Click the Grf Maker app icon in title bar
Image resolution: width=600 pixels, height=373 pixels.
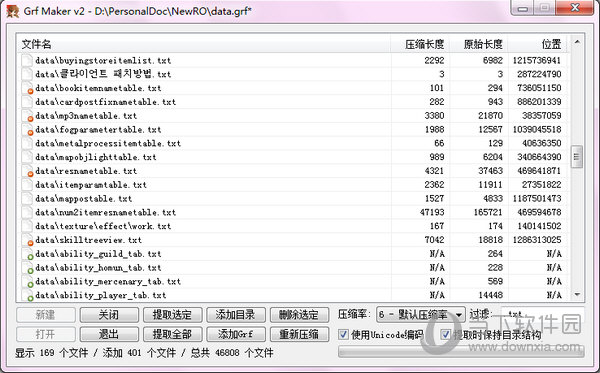point(12,11)
